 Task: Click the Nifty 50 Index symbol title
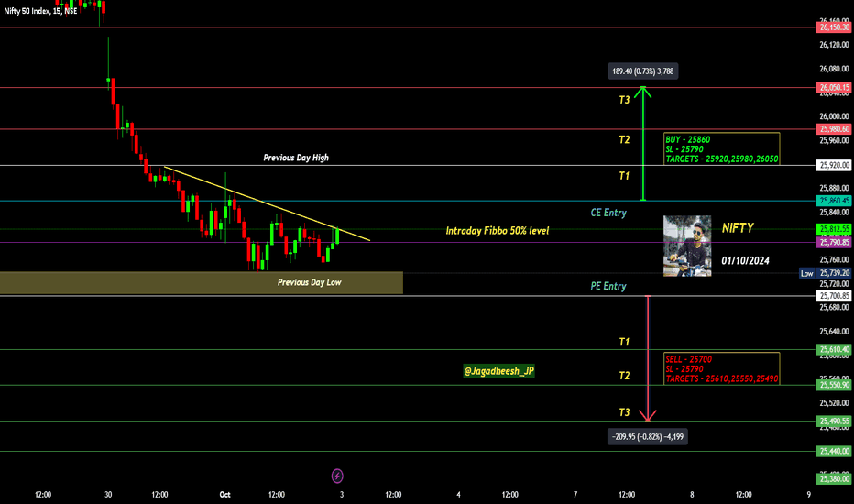point(40,11)
